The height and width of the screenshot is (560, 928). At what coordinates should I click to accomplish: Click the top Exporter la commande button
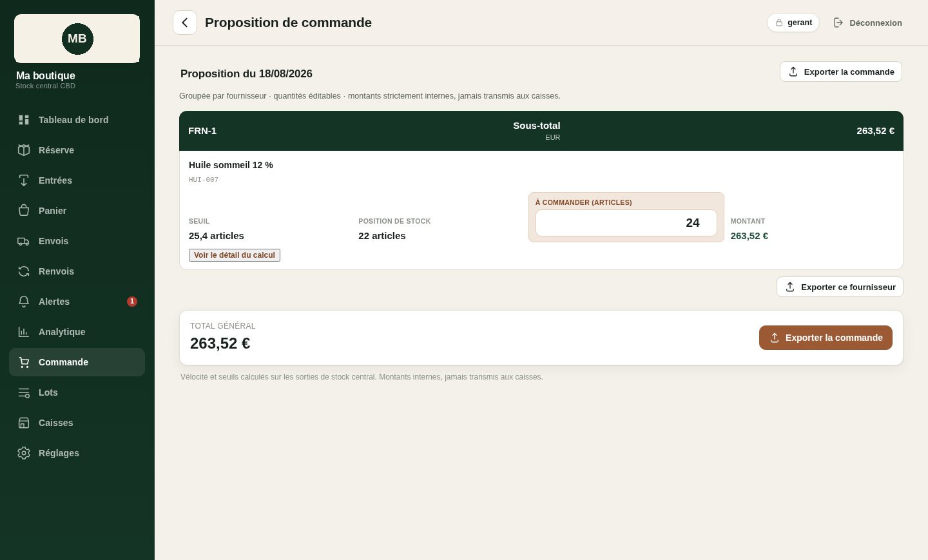pyautogui.click(x=841, y=72)
